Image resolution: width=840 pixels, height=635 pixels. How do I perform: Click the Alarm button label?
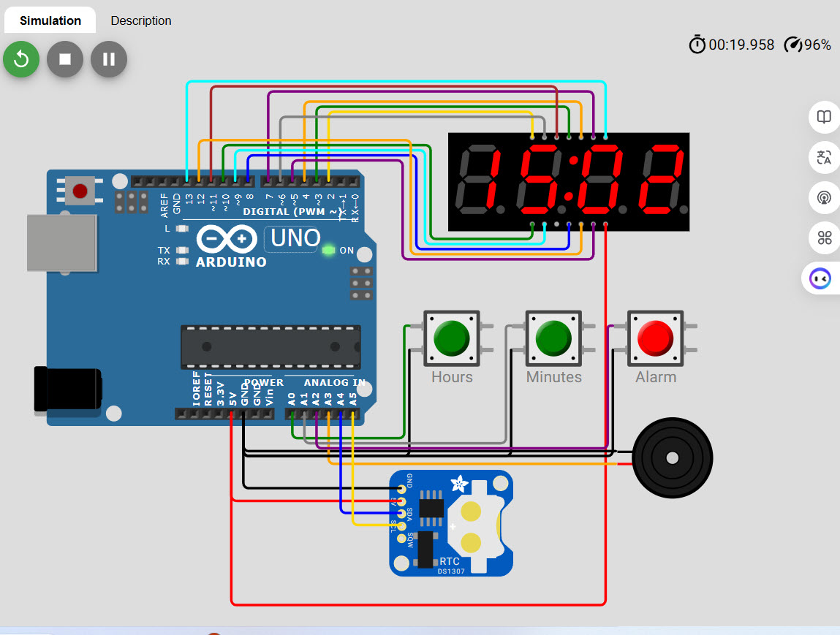click(x=656, y=377)
